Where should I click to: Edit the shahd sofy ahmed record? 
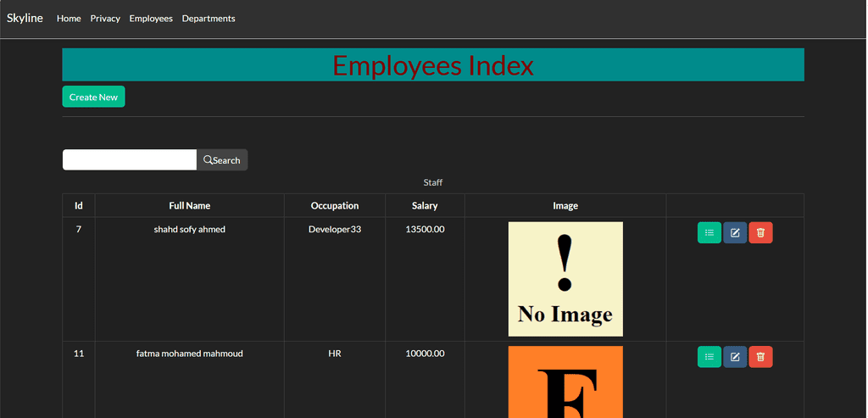click(x=735, y=232)
